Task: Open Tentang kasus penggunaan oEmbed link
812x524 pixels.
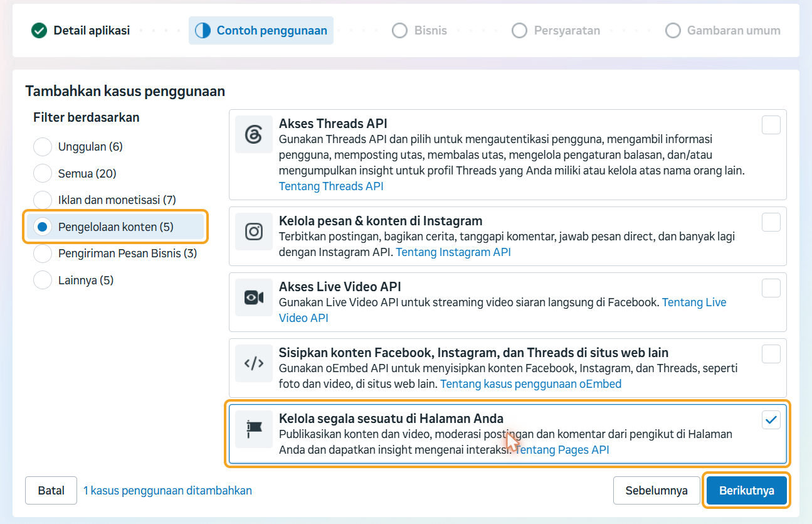Action: click(x=530, y=383)
